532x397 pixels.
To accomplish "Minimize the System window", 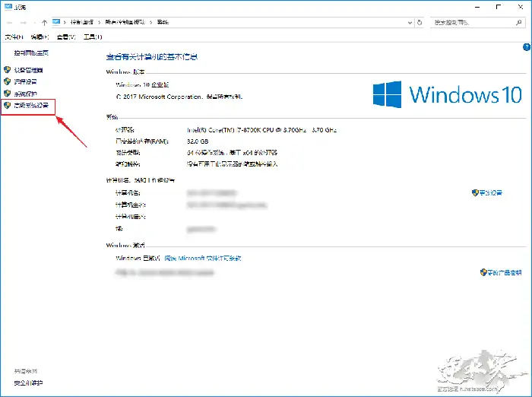I will (x=477, y=7).
